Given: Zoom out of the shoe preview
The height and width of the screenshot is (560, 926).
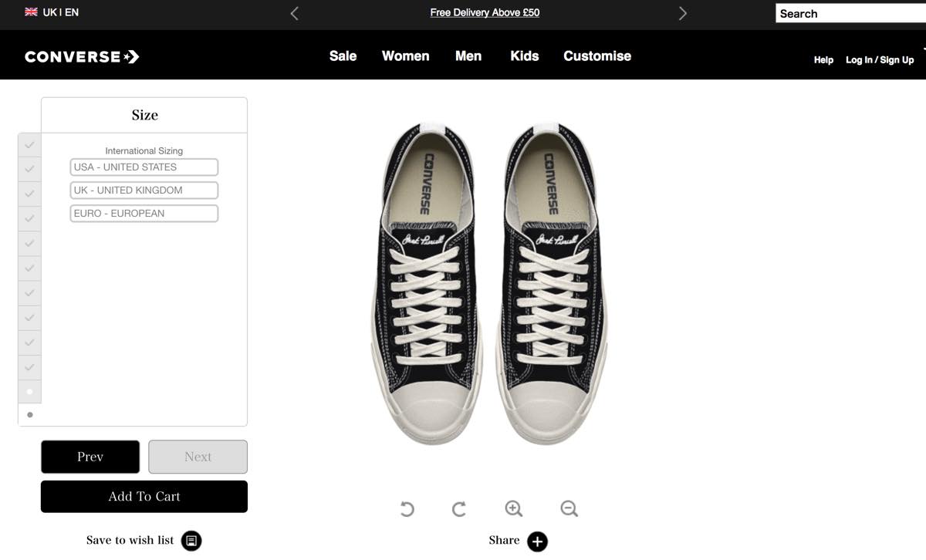Looking at the screenshot, I should click(x=569, y=508).
